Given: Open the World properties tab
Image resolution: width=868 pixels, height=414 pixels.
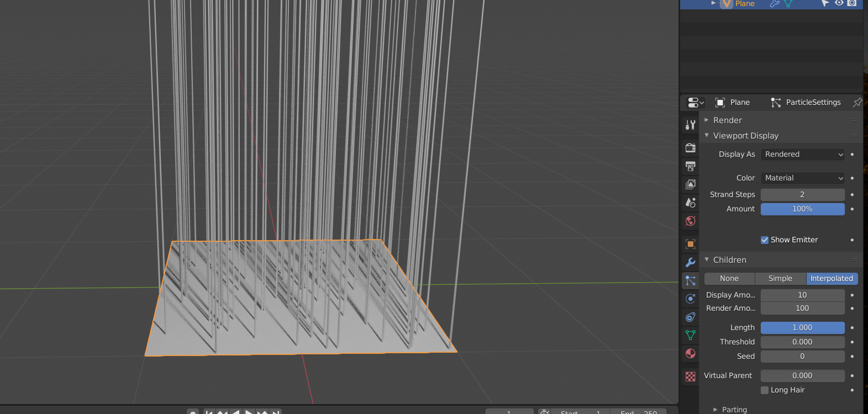Looking at the screenshot, I should pyautogui.click(x=690, y=221).
